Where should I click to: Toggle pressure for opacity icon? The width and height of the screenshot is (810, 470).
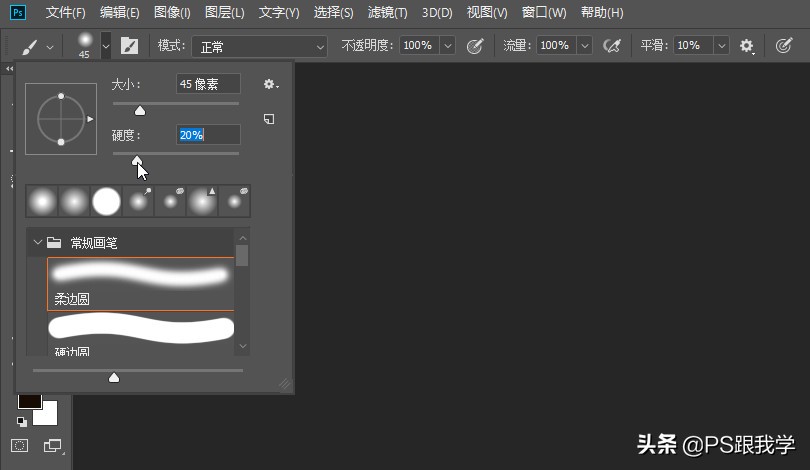tap(476, 46)
